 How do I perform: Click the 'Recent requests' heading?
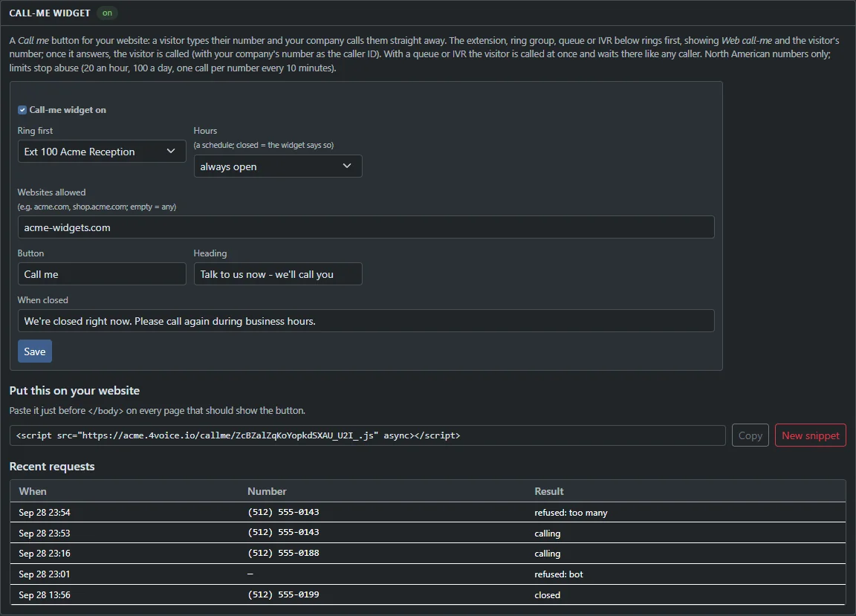click(x=52, y=467)
